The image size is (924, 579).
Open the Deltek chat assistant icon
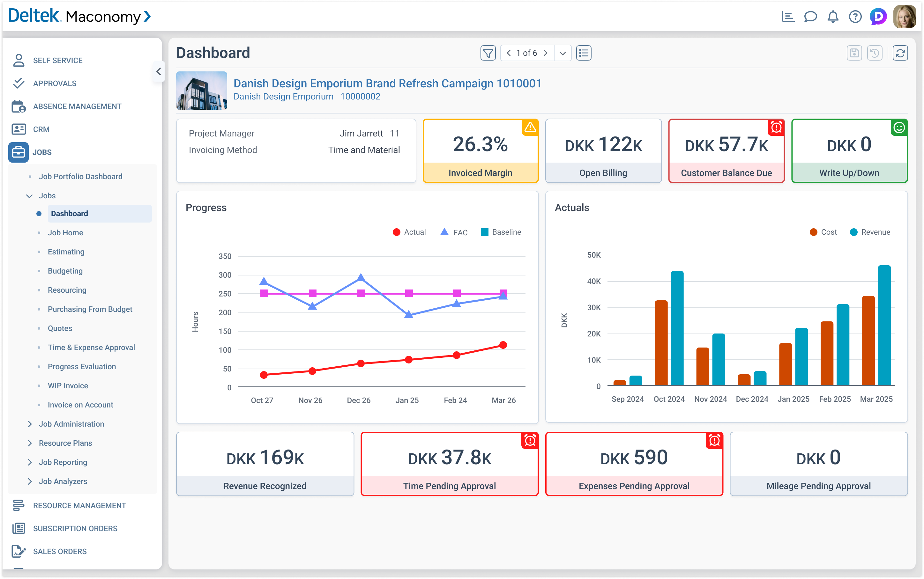click(878, 17)
